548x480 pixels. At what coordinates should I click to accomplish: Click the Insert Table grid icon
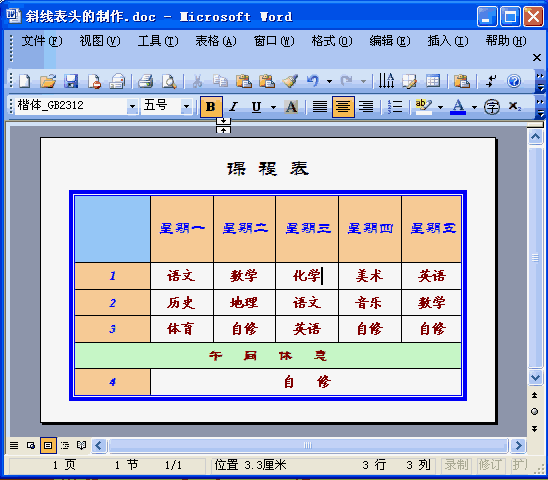(433, 81)
